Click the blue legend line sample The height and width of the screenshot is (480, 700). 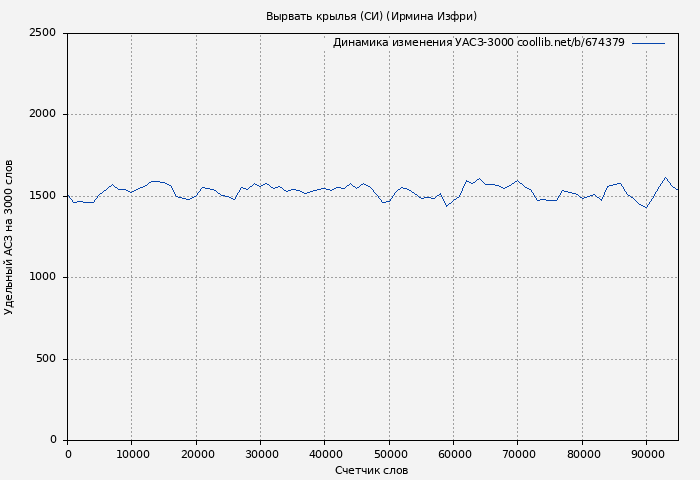648,43
